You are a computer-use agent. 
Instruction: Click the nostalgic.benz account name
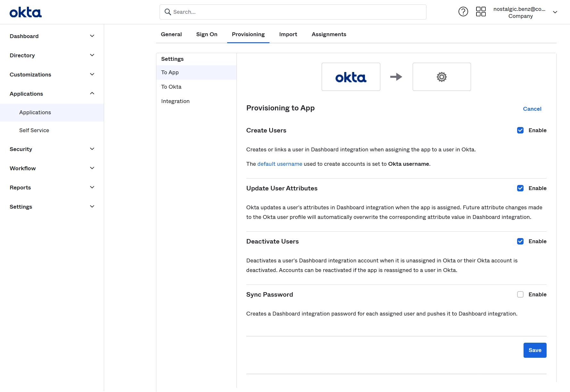(x=519, y=9)
